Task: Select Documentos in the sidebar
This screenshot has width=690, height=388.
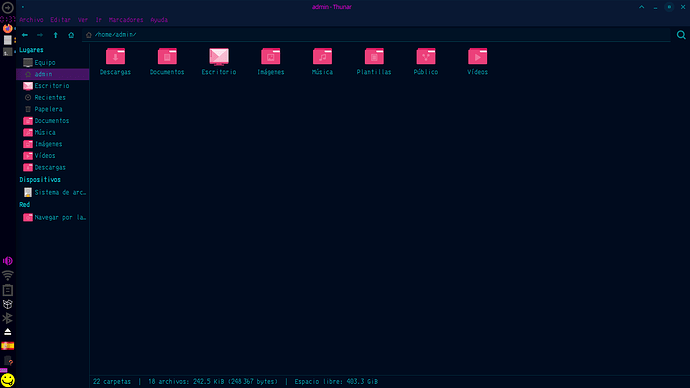Action: 53,121
